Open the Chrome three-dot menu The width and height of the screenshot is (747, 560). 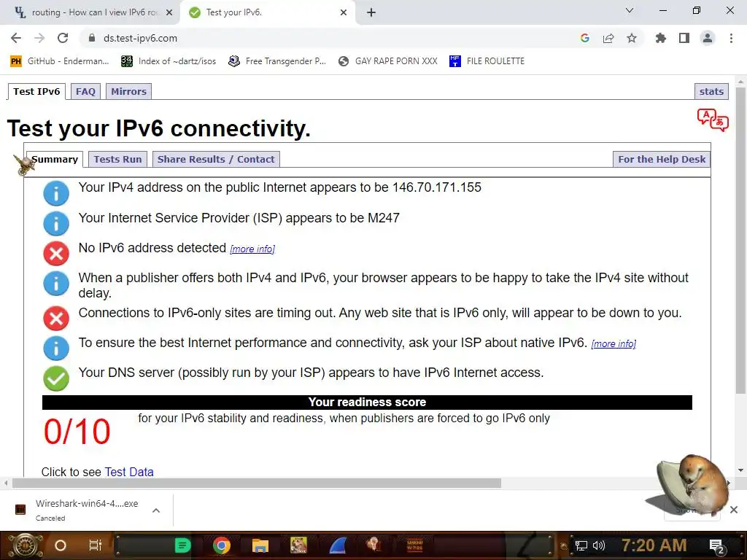731,38
